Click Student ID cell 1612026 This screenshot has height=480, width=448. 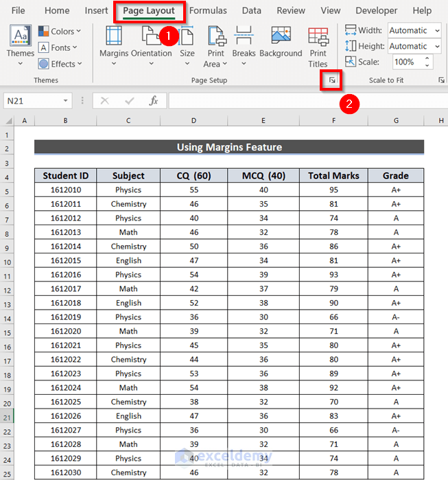coord(65,416)
